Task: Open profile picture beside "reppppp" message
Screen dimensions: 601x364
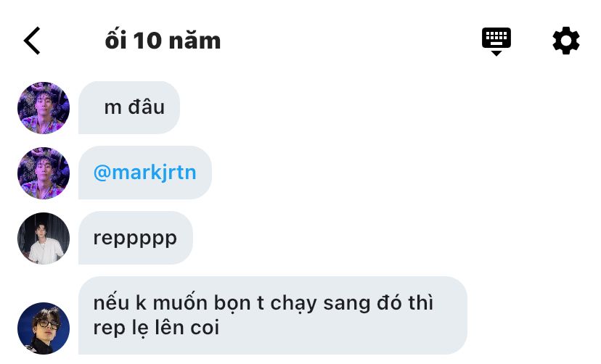Action: tap(44, 239)
